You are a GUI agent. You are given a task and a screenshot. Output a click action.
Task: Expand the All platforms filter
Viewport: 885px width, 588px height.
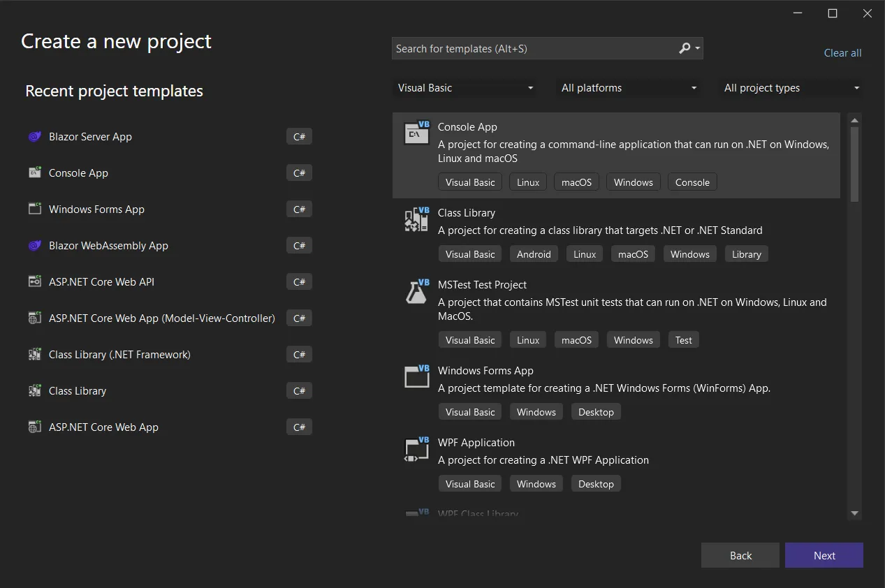[629, 88]
